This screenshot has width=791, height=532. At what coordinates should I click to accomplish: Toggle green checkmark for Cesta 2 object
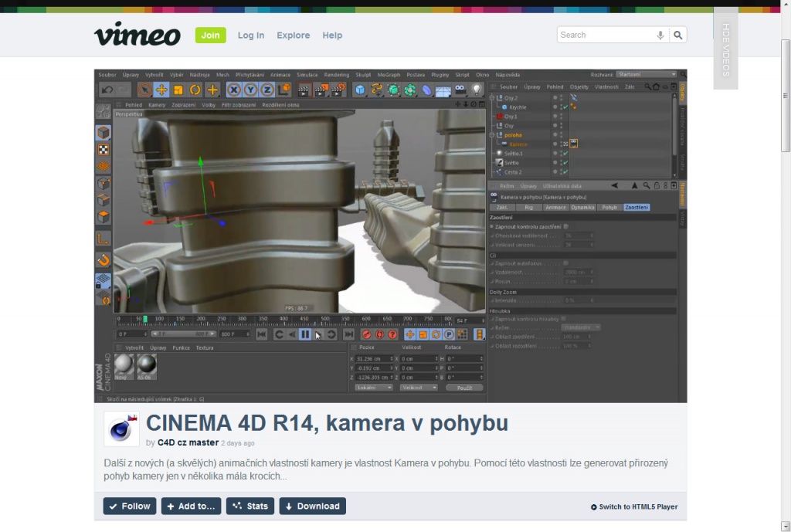(x=565, y=172)
